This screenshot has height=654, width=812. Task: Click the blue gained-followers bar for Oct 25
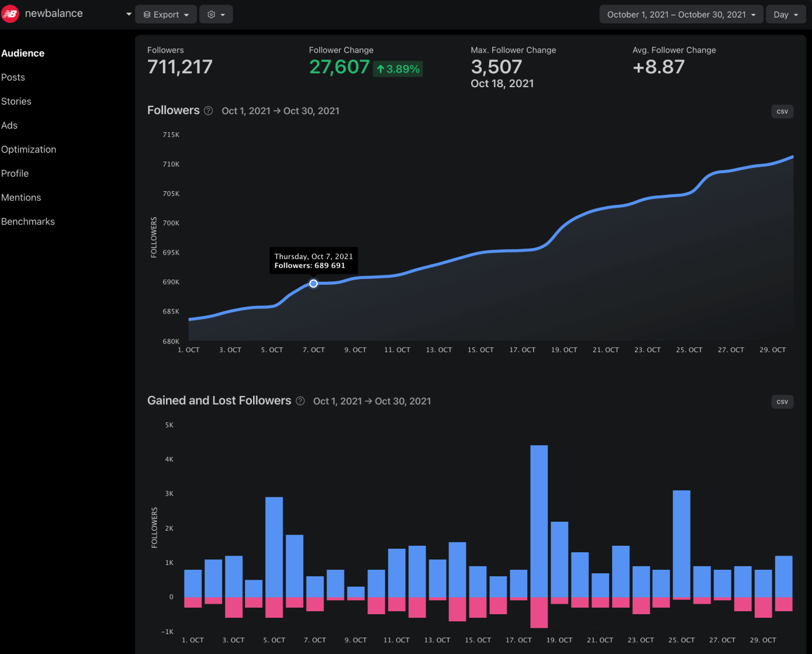pos(682,543)
